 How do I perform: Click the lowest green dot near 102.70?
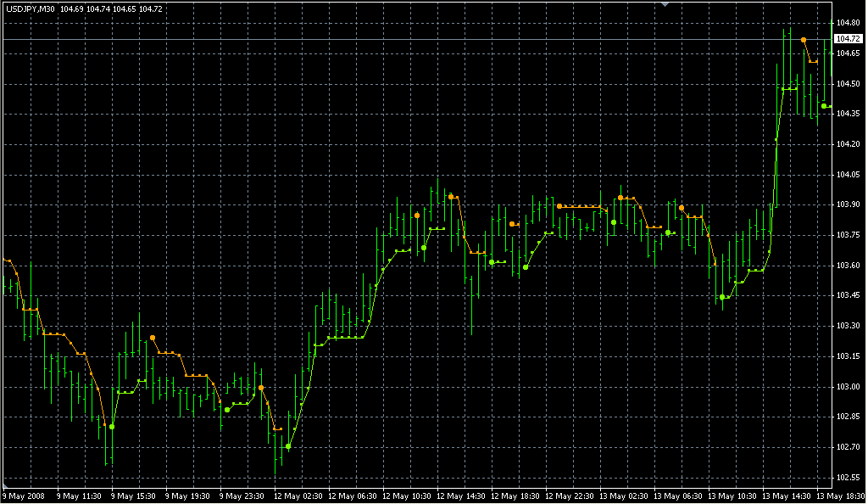(288, 446)
